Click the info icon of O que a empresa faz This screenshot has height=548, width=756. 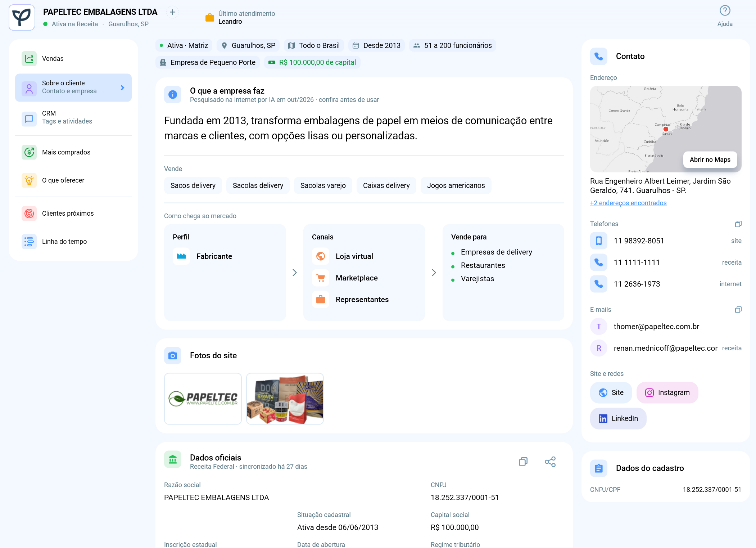tap(173, 95)
